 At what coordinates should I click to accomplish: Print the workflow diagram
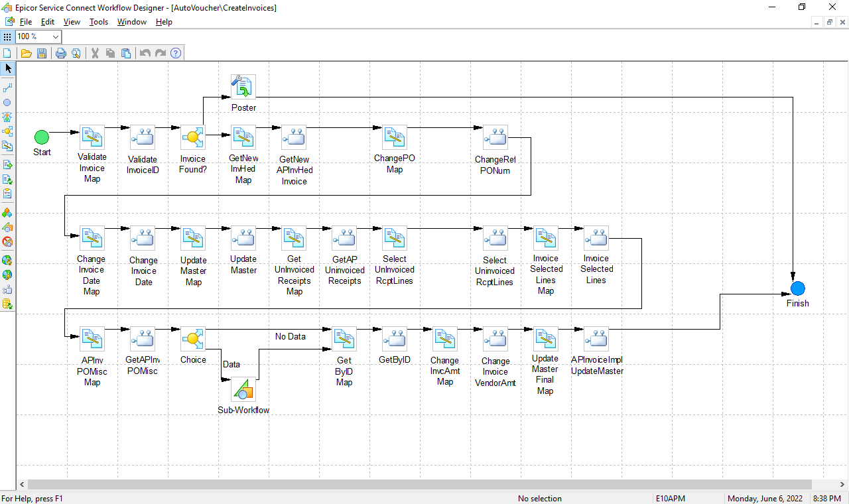coord(61,53)
